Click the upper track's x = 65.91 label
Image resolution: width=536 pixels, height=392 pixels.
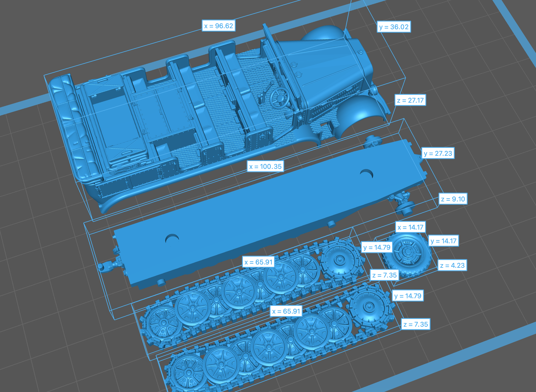pos(258,262)
